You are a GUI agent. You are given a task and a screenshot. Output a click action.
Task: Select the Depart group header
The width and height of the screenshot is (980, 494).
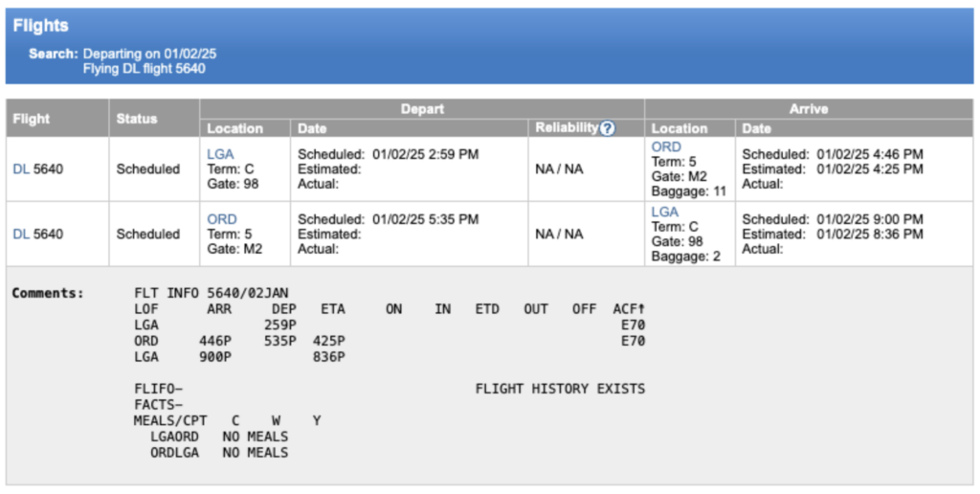tap(422, 109)
